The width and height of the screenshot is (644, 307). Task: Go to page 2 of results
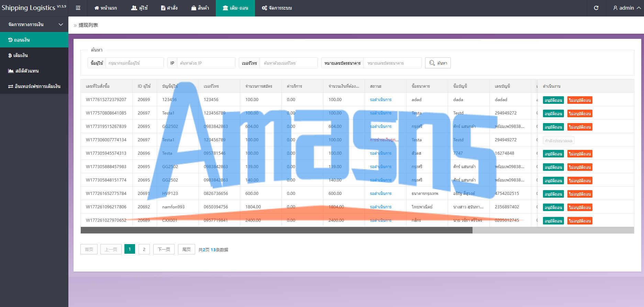[x=144, y=249]
